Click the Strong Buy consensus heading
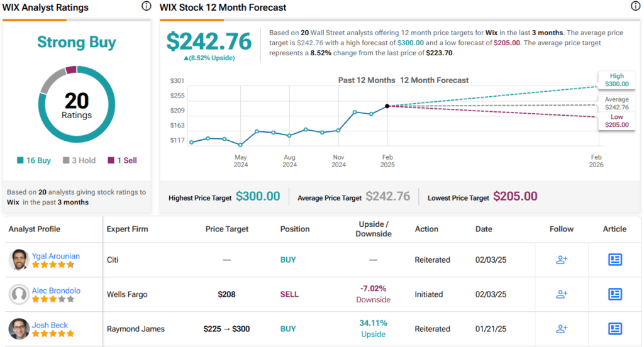644x347 pixels. tap(77, 42)
